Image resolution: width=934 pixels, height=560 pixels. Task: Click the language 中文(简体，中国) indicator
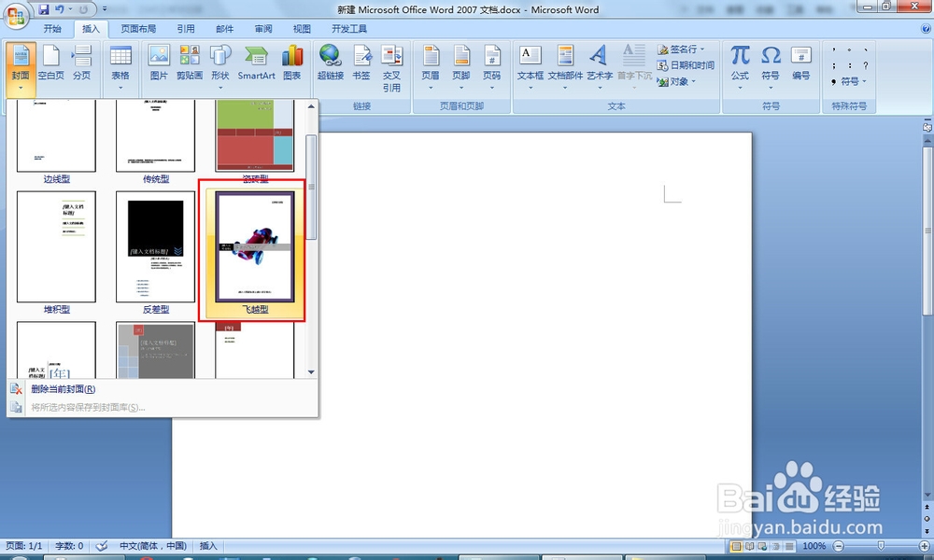click(x=153, y=546)
